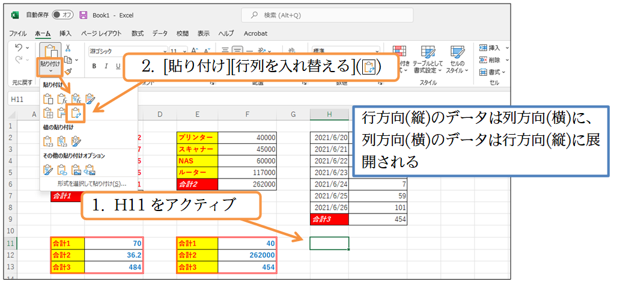
Task: Open the セルのスタイル gallery dropdown
Action: click(x=457, y=61)
